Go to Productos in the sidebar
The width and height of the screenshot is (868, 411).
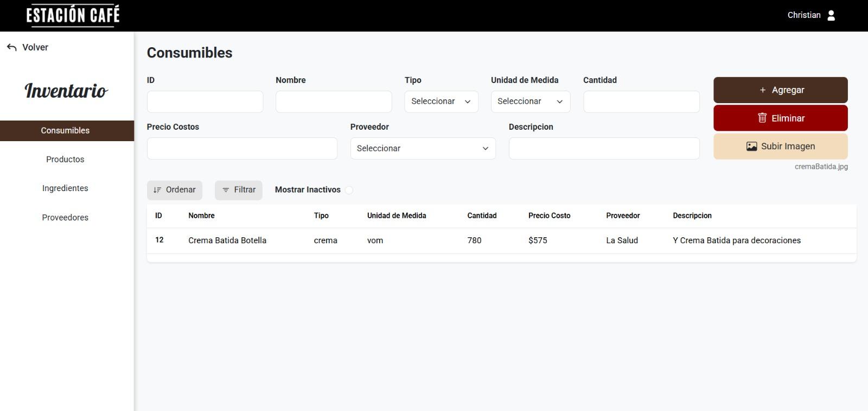(x=65, y=159)
